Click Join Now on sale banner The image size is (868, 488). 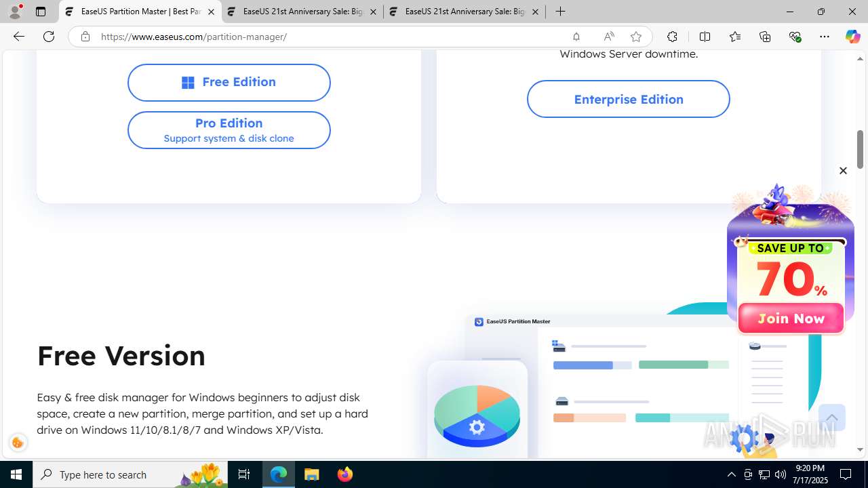[791, 319]
